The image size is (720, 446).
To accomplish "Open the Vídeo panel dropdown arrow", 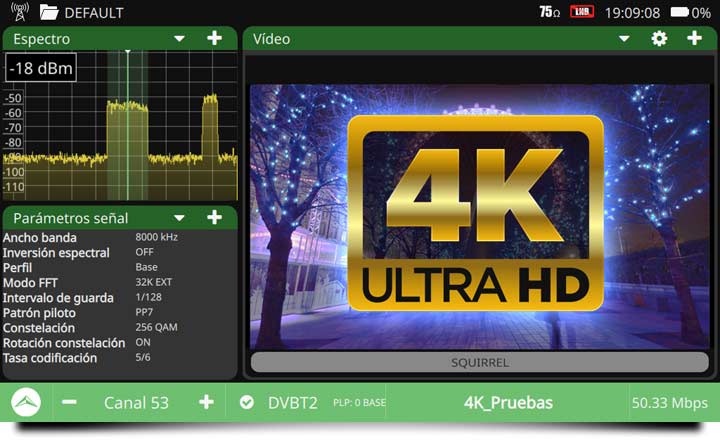I will [624, 39].
